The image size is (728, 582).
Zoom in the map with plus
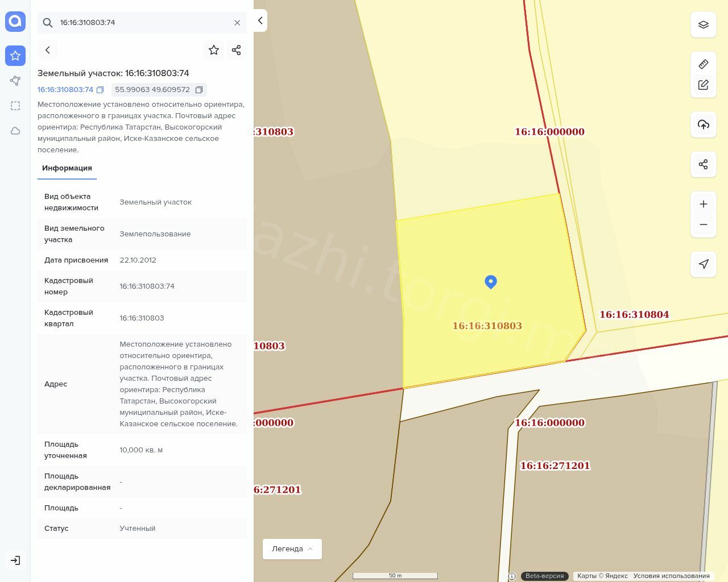[703, 204]
